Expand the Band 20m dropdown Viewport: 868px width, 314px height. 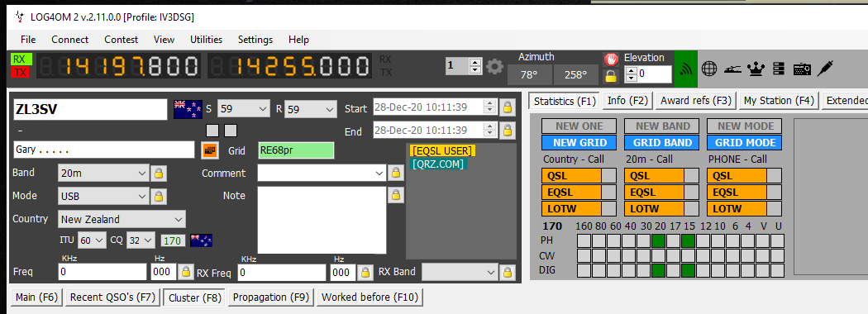pos(103,174)
